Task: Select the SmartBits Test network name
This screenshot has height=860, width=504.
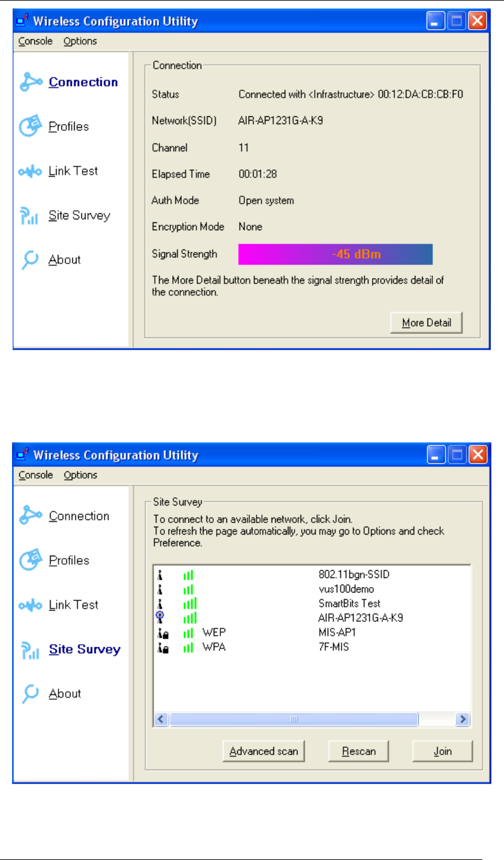Action: [349, 603]
